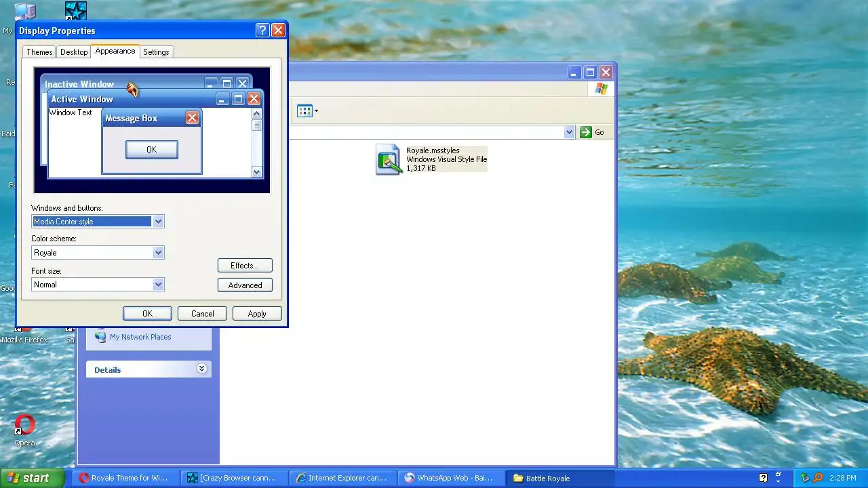The image size is (868, 488).
Task: Click the 2:28 PM clock
Action: (843, 478)
